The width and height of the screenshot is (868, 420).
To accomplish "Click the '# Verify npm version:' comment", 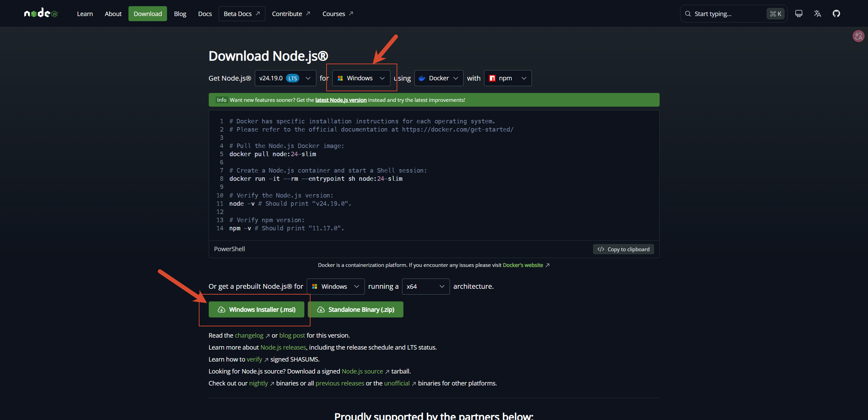I will (x=267, y=220).
